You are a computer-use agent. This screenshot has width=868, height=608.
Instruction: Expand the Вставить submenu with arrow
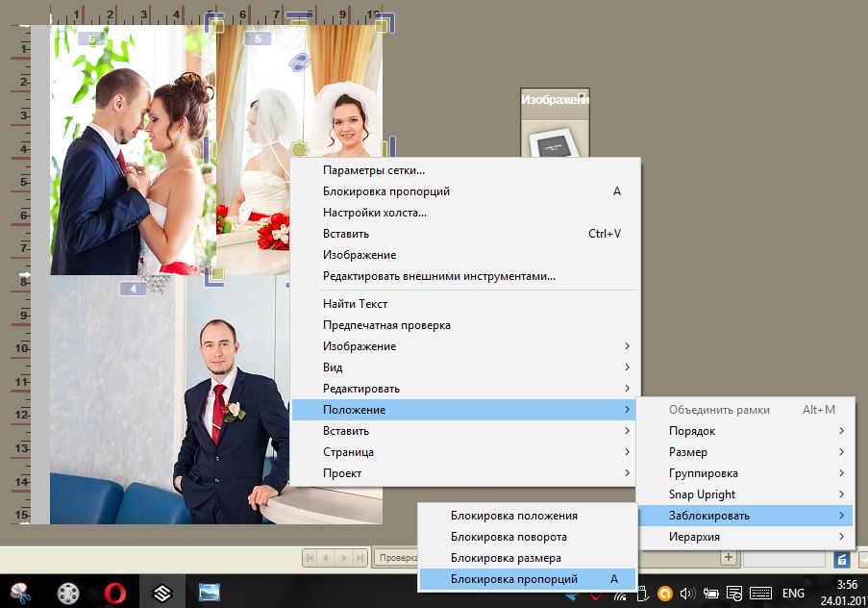point(464,431)
